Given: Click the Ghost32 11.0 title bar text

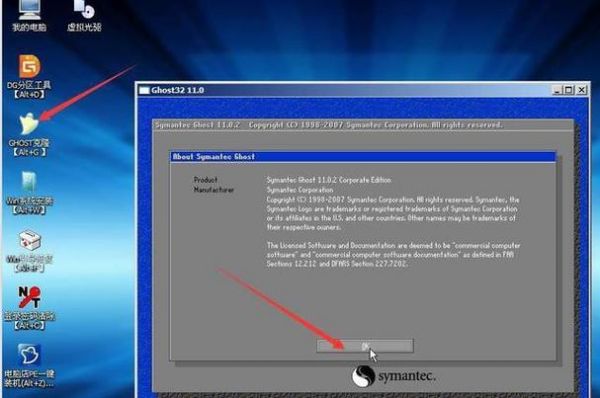Looking at the screenshot, I should (x=178, y=90).
